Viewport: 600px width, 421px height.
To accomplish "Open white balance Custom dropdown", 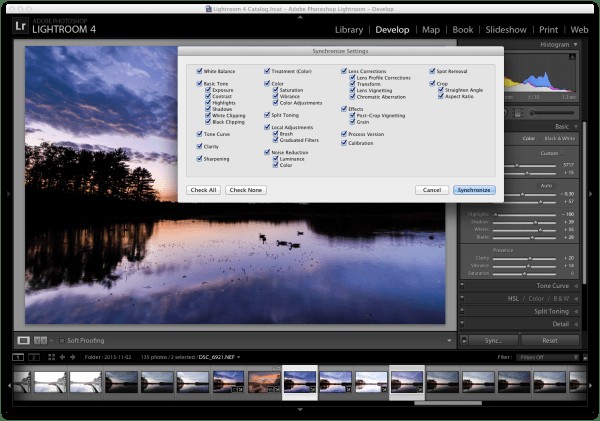I will click(552, 153).
